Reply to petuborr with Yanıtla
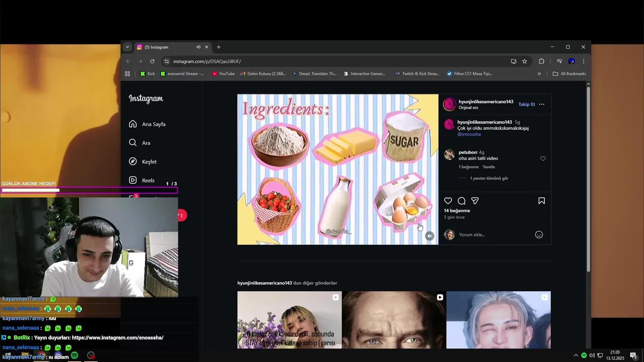The image size is (644, 362). (489, 167)
